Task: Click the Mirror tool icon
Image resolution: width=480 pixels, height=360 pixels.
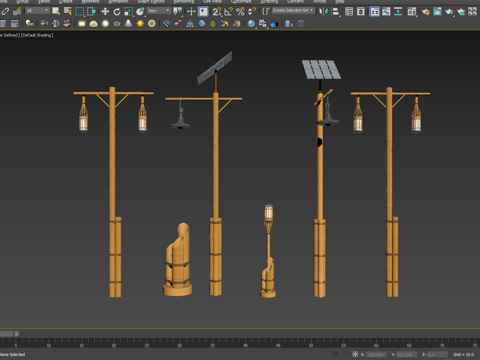Action: coord(322,12)
